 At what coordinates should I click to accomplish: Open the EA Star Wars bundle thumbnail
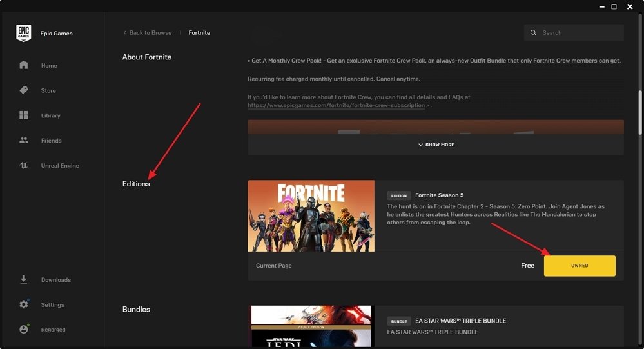click(311, 326)
